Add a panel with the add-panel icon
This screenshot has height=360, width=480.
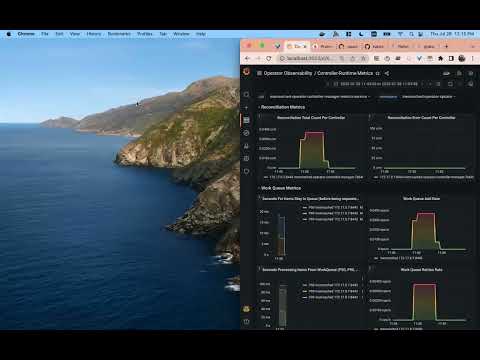pyautogui.click(x=446, y=73)
